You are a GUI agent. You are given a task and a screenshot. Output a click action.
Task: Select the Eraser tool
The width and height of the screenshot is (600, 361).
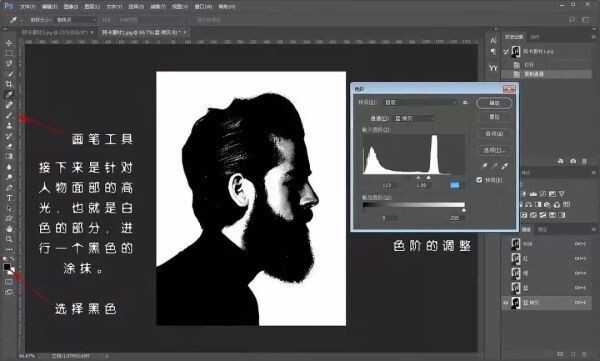click(x=9, y=146)
